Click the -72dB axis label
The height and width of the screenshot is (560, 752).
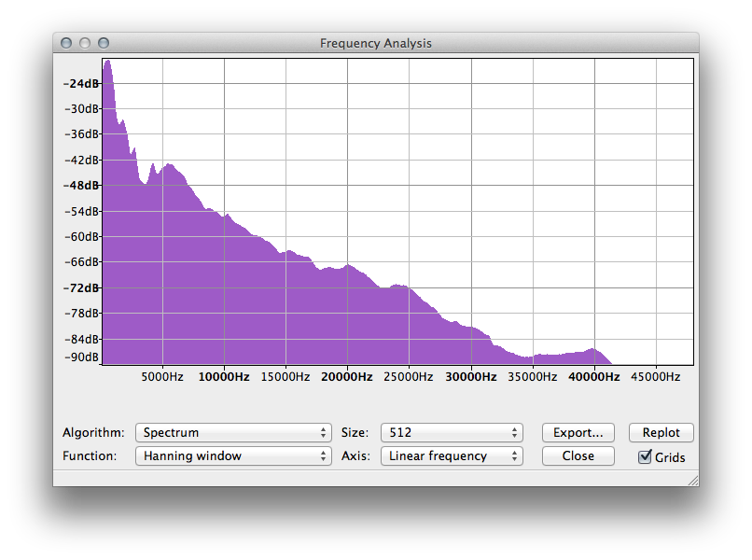[x=81, y=287]
